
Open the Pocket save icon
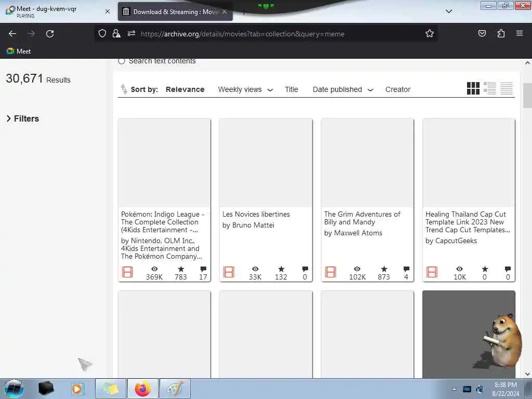(482, 33)
